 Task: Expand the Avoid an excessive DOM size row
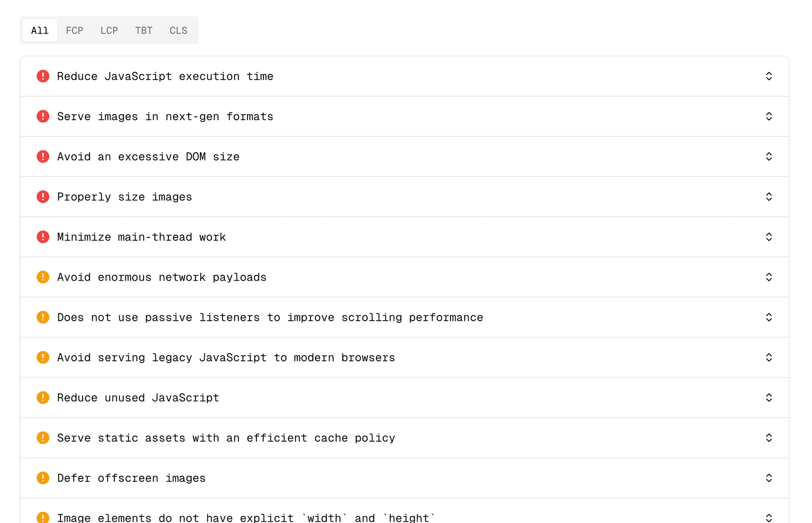tap(768, 157)
